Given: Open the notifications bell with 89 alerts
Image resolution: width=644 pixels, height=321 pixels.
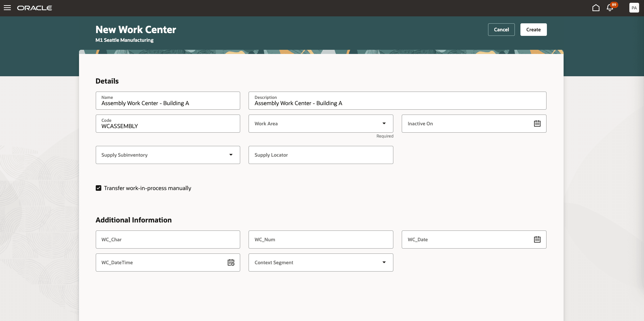Looking at the screenshot, I should point(610,8).
